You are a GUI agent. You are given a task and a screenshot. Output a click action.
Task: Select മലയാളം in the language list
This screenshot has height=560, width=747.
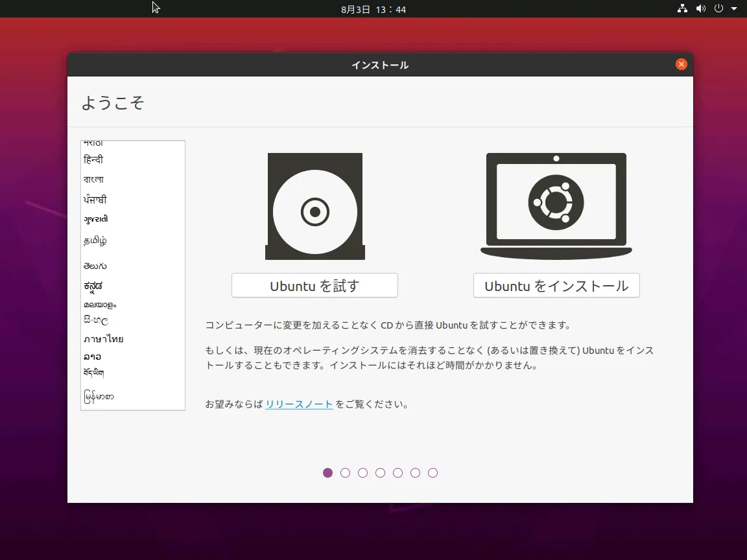(x=99, y=303)
